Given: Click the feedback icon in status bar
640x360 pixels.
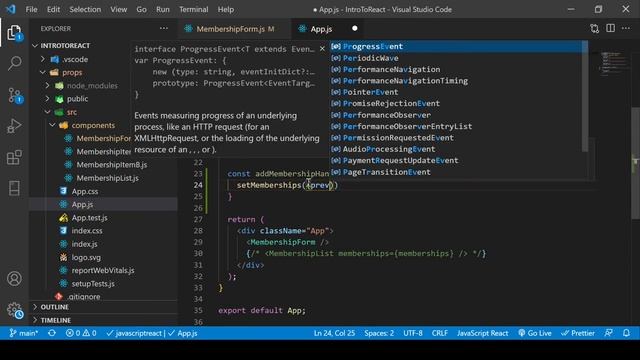Looking at the screenshot, I should (x=608, y=333).
